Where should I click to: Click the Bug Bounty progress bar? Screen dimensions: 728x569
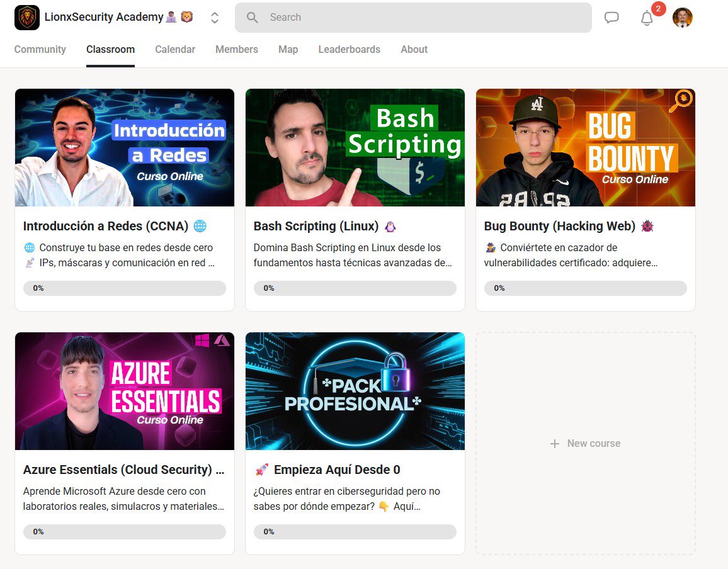pos(586,288)
